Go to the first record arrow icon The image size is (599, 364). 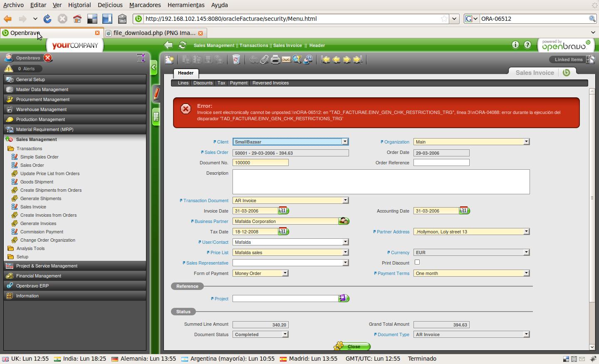(326, 59)
